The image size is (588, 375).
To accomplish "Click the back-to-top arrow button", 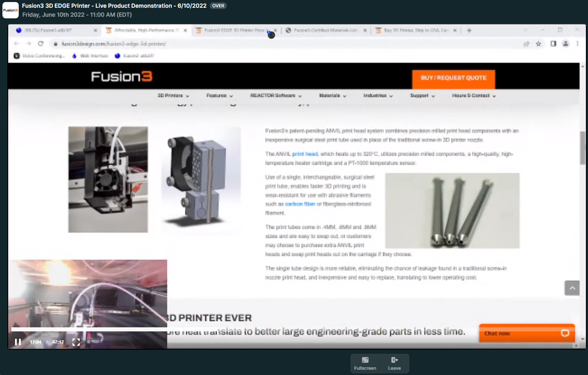I will pyautogui.click(x=572, y=288).
